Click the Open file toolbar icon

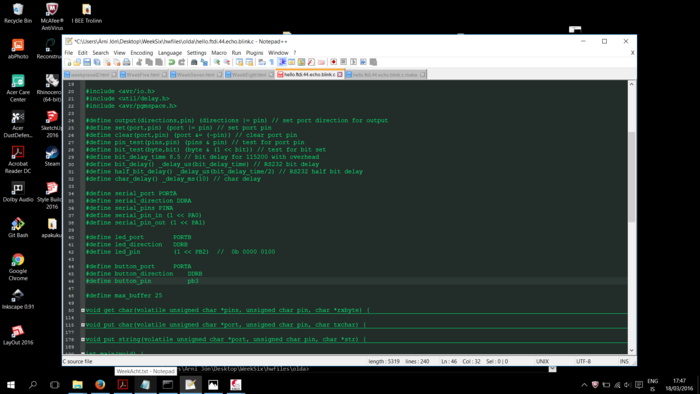(77, 62)
